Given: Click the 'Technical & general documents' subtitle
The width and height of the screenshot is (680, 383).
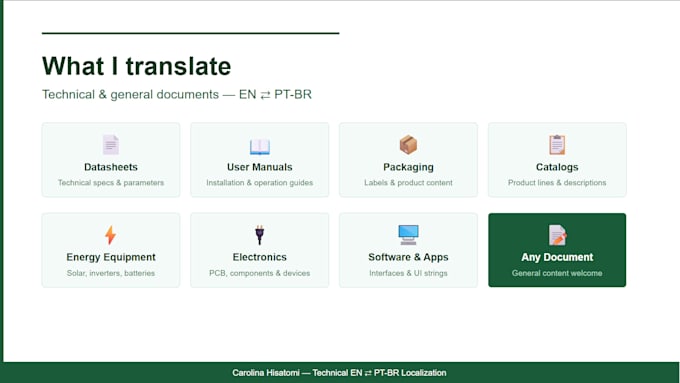Looking at the screenshot, I should (177, 95).
